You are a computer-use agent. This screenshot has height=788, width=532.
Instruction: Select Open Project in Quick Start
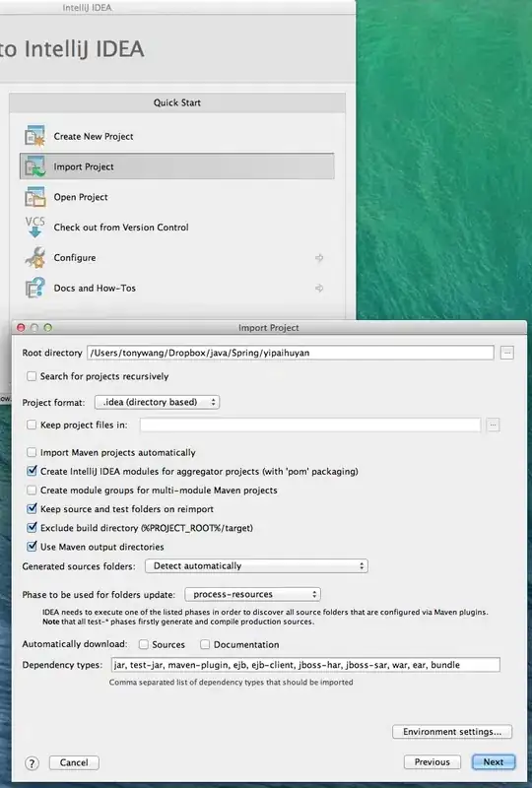pyautogui.click(x=177, y=197)
